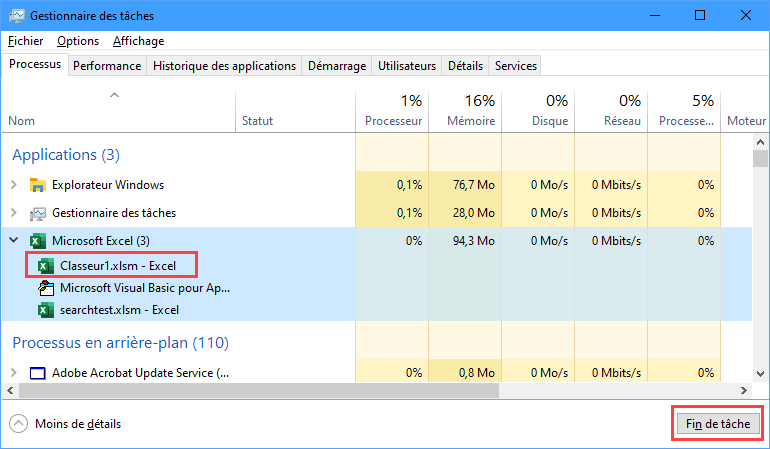Expand the Gestionnaire des tâches process group
This screenshot has width=770, height=449.
click(x=14, y=213)
